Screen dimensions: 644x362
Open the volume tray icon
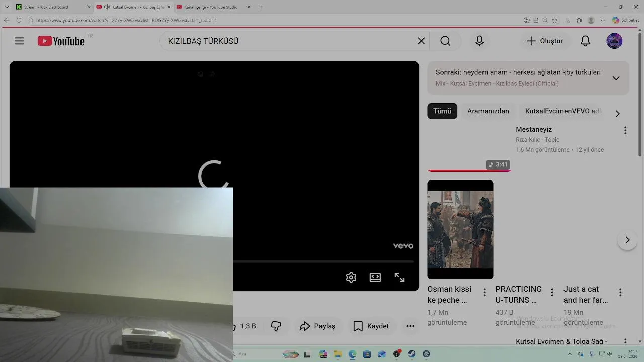point(610,354)
